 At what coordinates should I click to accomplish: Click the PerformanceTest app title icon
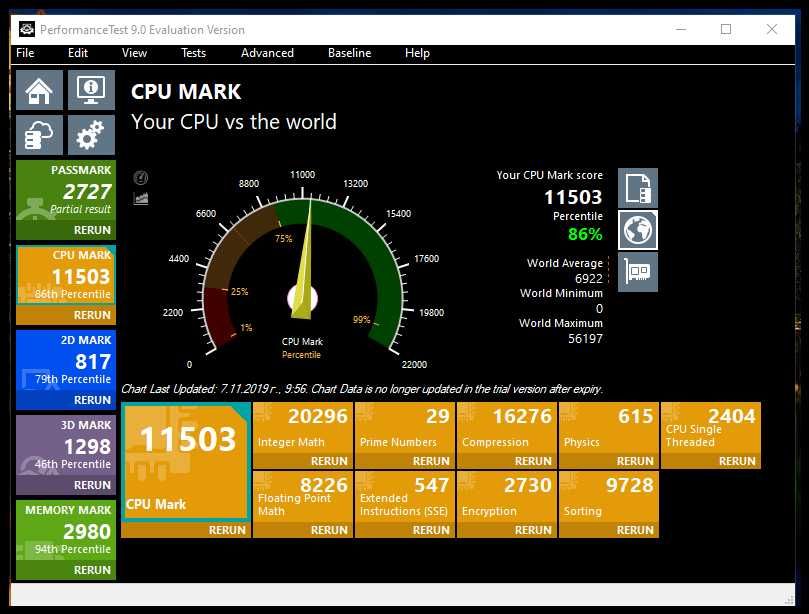(27, 29)
